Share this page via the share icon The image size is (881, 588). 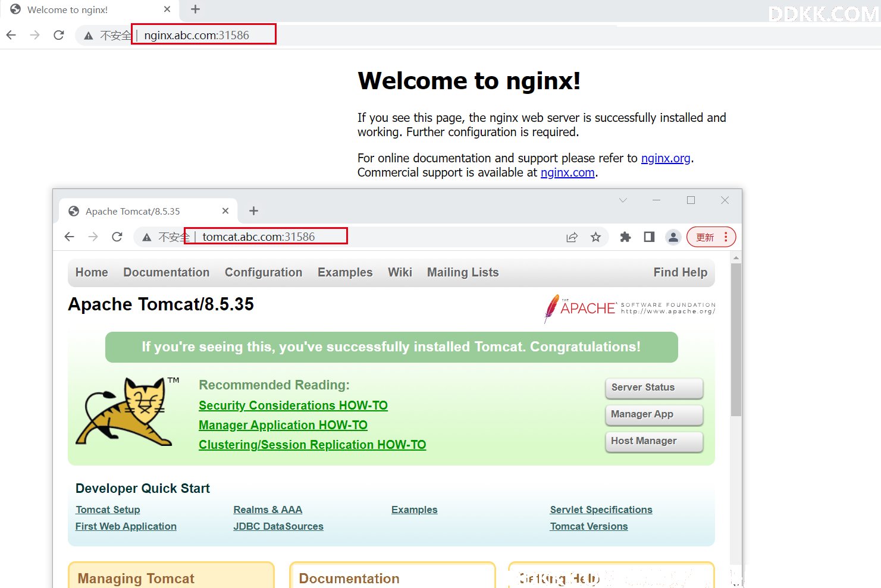(572, 237)
